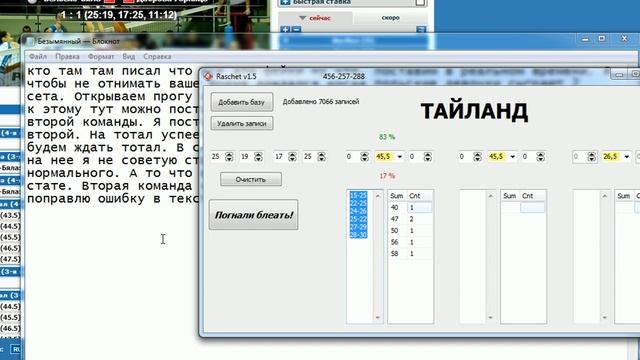The height and width of the screenshot is (360, 640).
Task: Toggle the Быстрая ставка checkbox
Action: 420,2
